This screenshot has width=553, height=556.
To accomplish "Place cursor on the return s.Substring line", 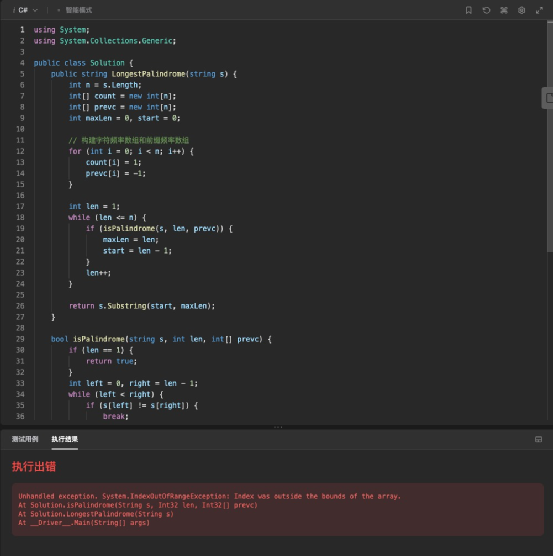I will 142,306.
